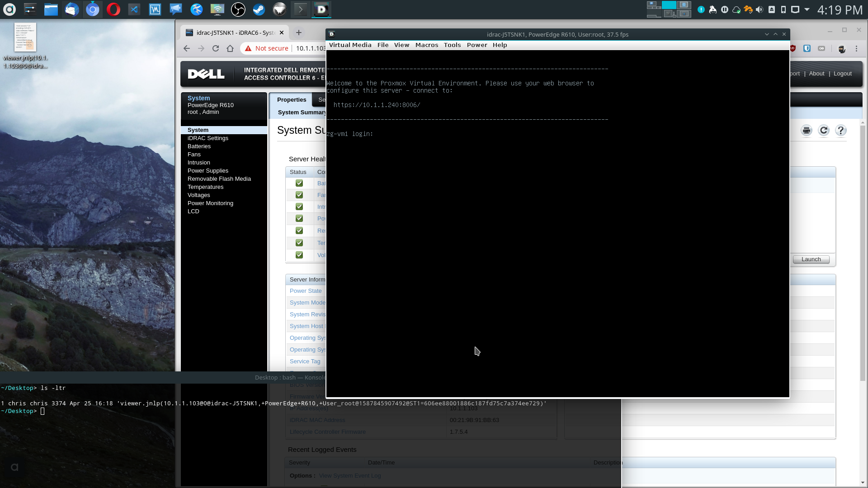Open the OBS Studio launcher in the panel

pyautogui.click(x=238, y=9)
